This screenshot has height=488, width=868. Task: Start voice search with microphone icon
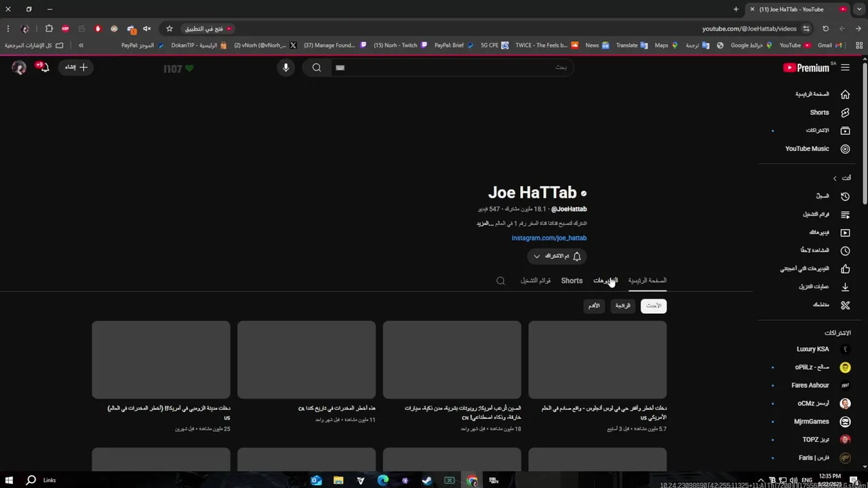click(x=285, y=67)
